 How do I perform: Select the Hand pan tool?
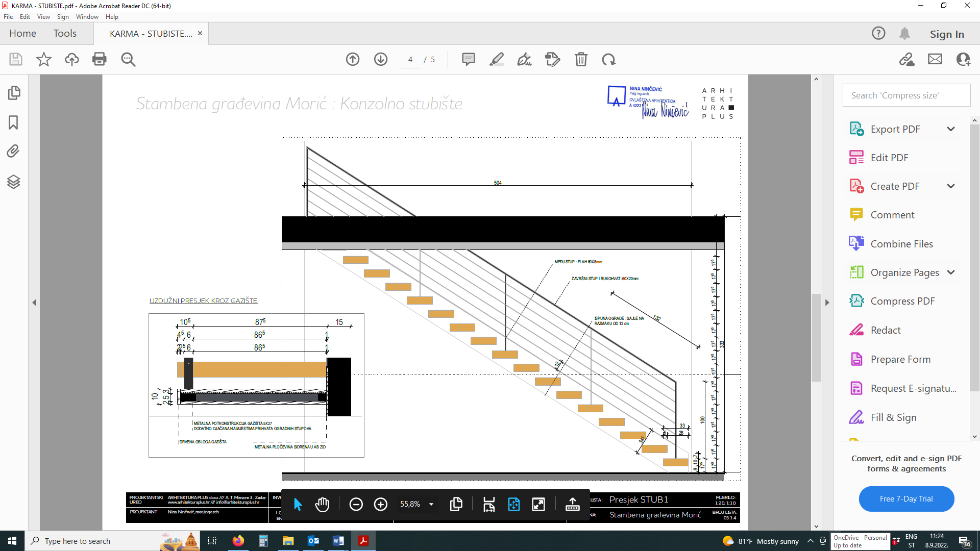pyautogui.click(x=322, y=505)
